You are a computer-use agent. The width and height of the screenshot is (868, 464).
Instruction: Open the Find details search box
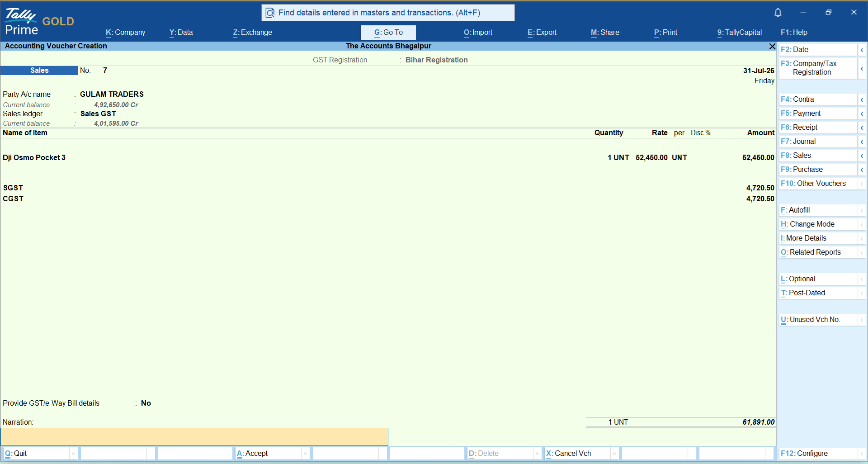(388, 13)
